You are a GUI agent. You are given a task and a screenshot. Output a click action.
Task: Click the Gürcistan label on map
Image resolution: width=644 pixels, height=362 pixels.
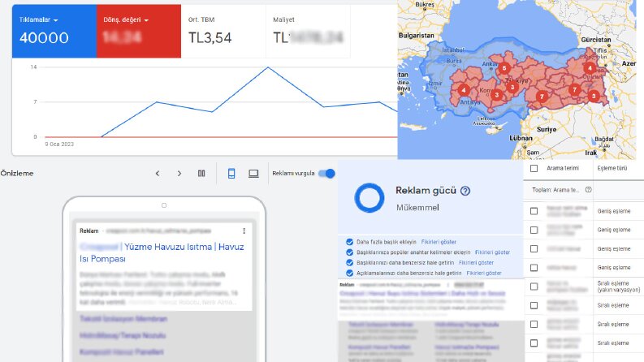tap(596, 40)
